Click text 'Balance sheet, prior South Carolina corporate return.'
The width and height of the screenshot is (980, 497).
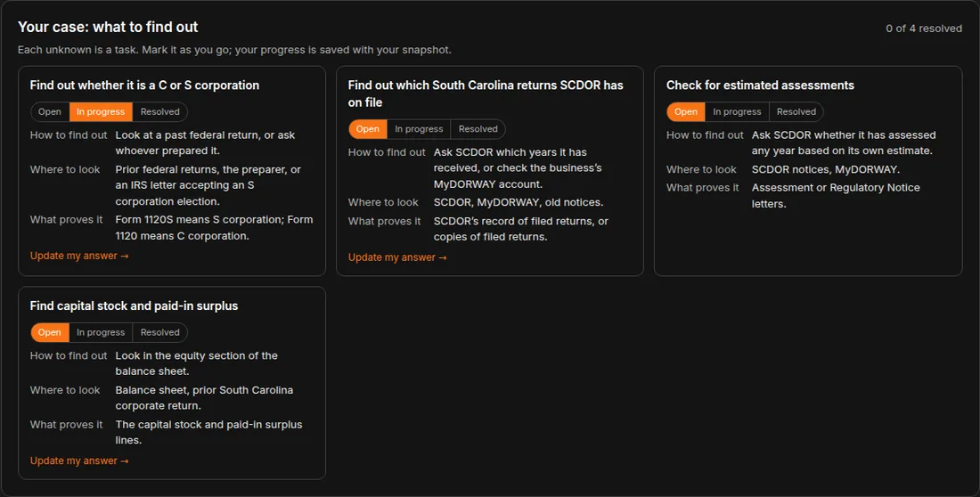coord(204,397)
